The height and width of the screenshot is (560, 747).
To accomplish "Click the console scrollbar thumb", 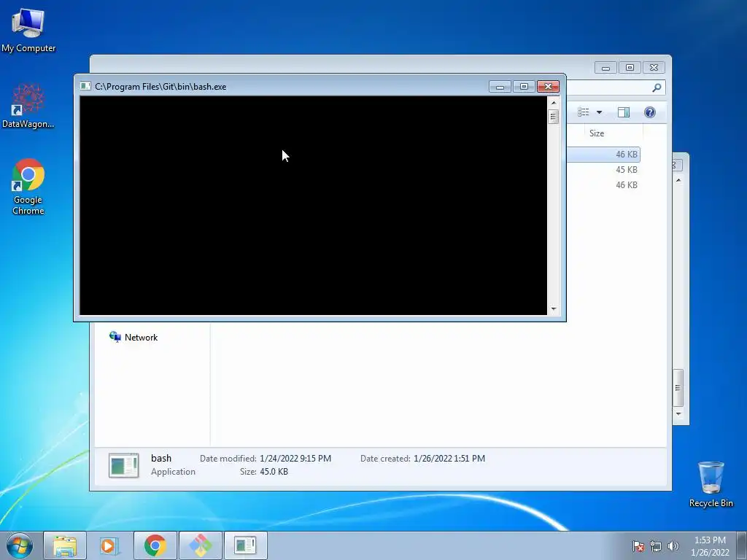I will click(553, 117).
